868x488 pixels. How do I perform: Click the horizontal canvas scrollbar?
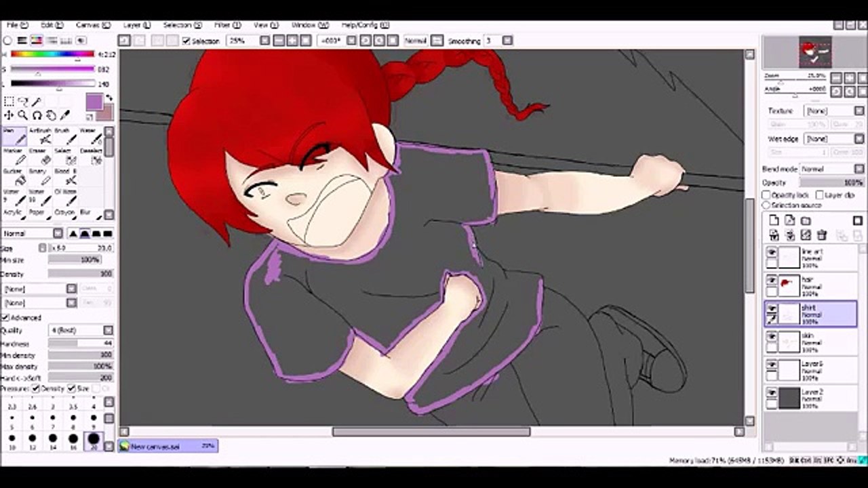click(x=431, y=432)
